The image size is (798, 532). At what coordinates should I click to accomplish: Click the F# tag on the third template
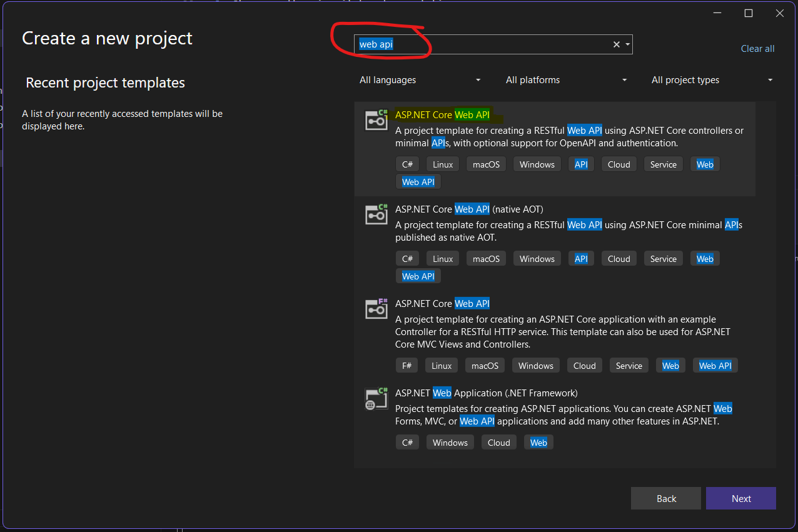point(407,366)
